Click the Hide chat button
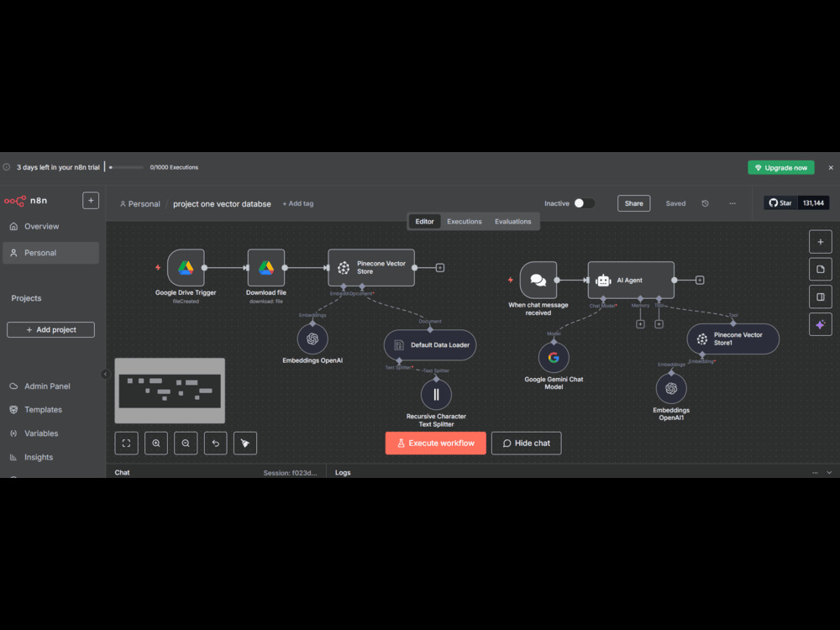The image size is (840, 630). [x=526, y=443]
